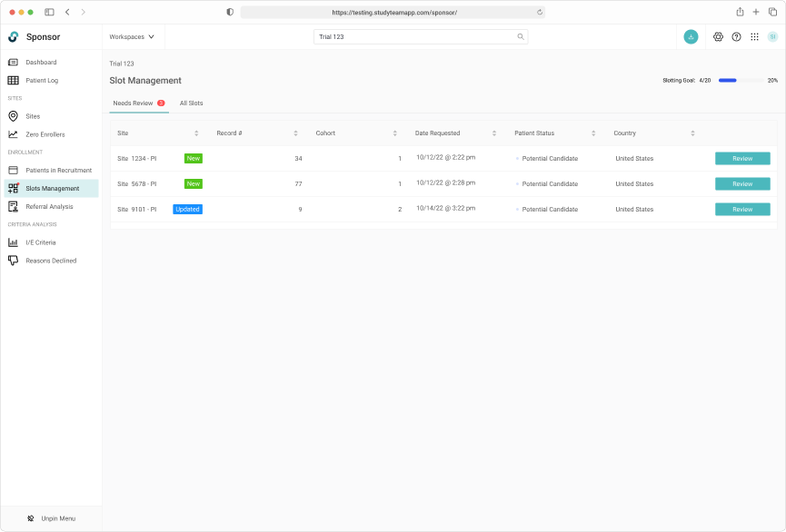786x532 pixels.
Task: Review the Site 9101 - PI slot
Action: tap(742, 210)
